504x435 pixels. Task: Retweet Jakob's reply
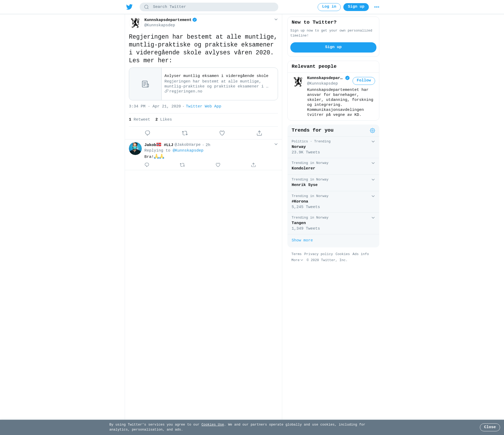coord(182,165)
